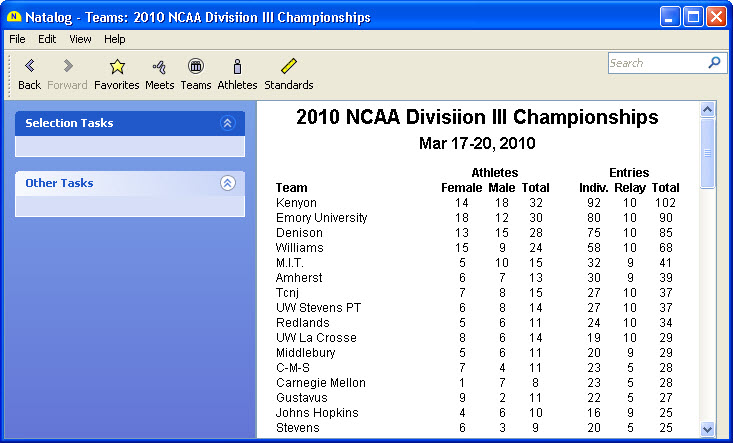Viewport: 733px width, 443px height.
Task: Maximize the Natalog window
Action: click(x=693, y=17)
